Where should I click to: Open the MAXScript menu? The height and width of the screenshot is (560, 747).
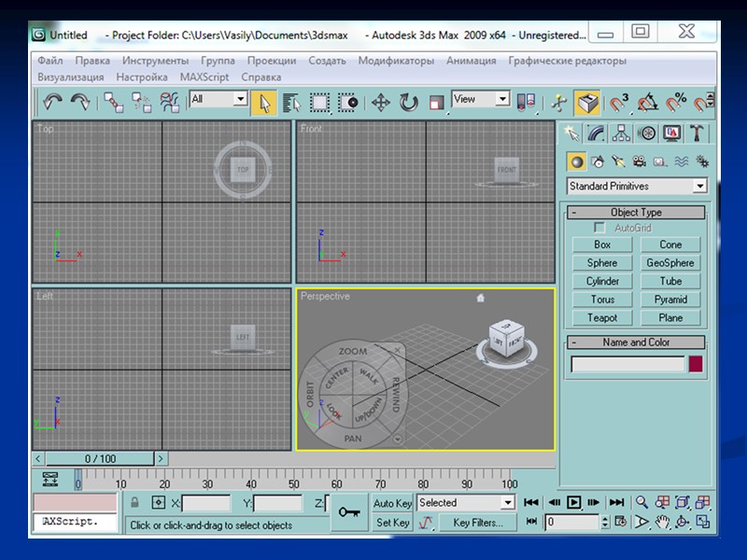click(x=204, y=77)
